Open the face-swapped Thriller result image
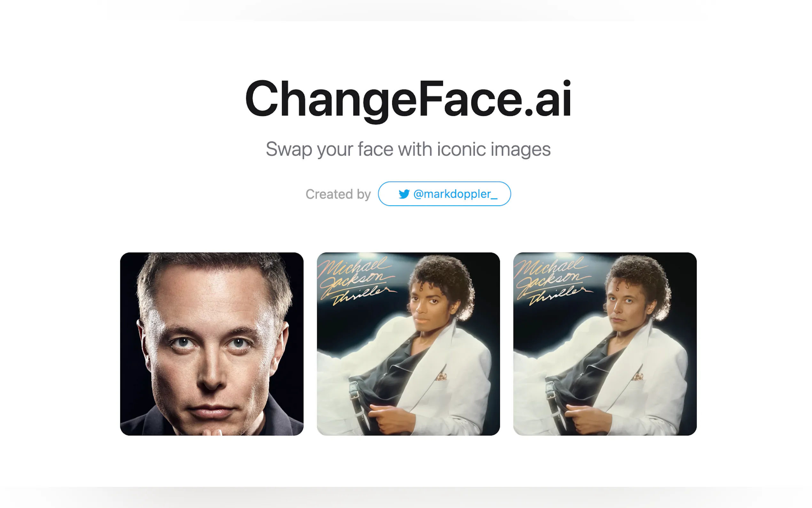 coord(605,344)
